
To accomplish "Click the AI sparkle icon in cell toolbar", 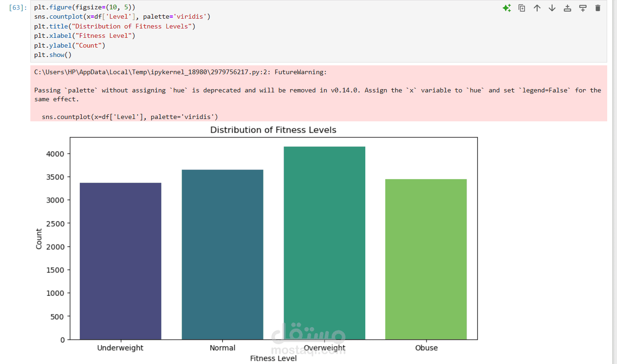I will click(x=507, y=8).
